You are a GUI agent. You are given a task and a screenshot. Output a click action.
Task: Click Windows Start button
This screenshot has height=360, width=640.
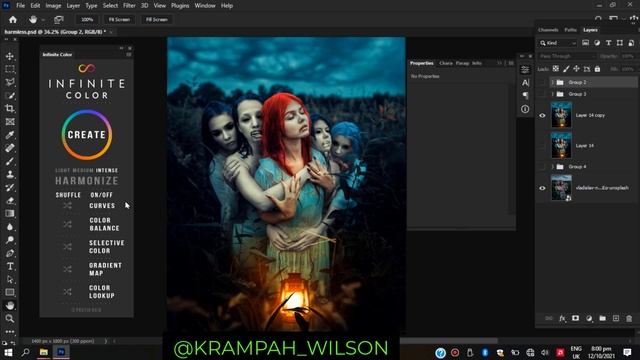[x=8, y=352]
